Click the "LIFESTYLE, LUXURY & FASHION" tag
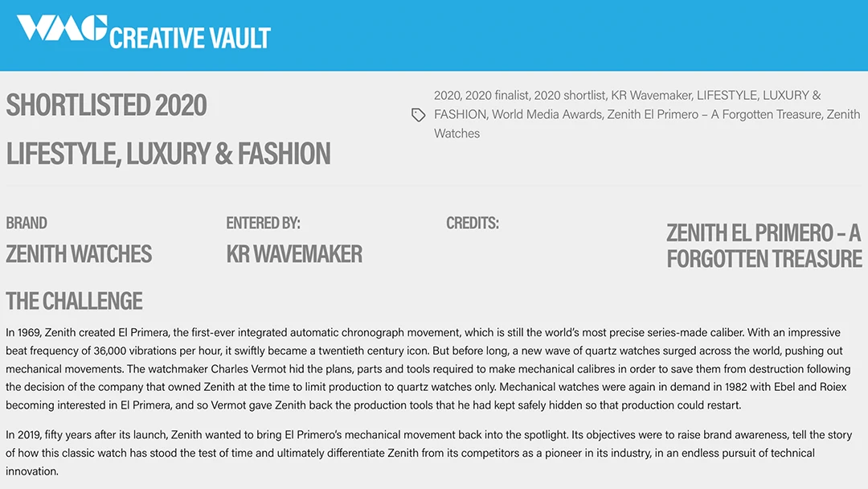Viewport: 868px width, 489px height. [x=759, y=96]
